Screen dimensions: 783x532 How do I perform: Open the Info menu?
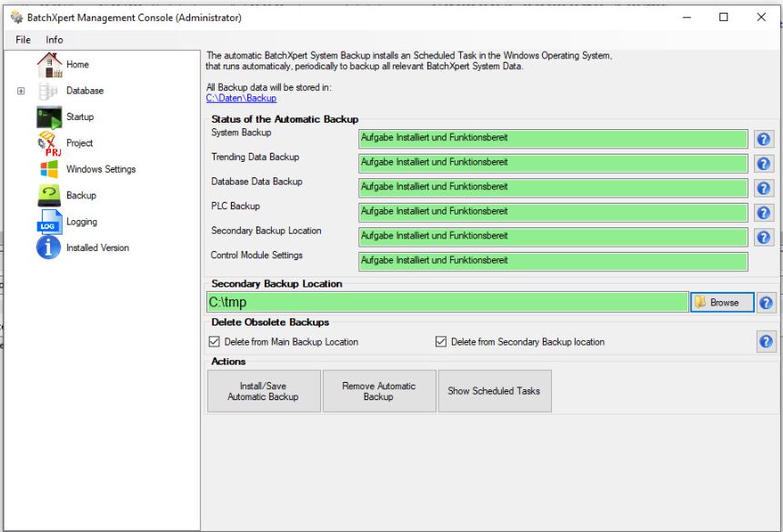[x=55, y=40]
